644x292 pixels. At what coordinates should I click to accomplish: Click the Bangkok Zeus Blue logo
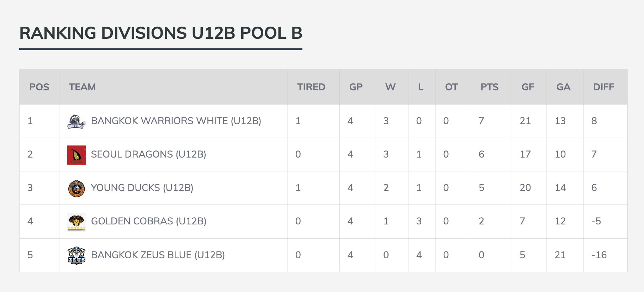pos(76,255)
